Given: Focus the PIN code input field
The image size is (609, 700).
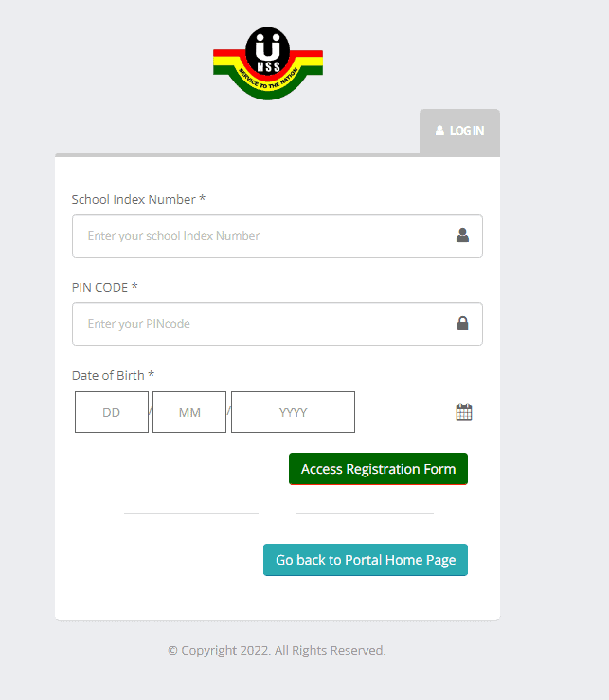Looking at the screenshot, I should tap(278, 324).
